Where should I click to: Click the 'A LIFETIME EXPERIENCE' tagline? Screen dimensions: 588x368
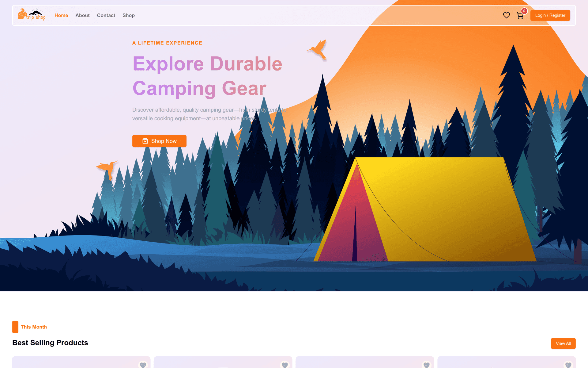coord(167,43)
